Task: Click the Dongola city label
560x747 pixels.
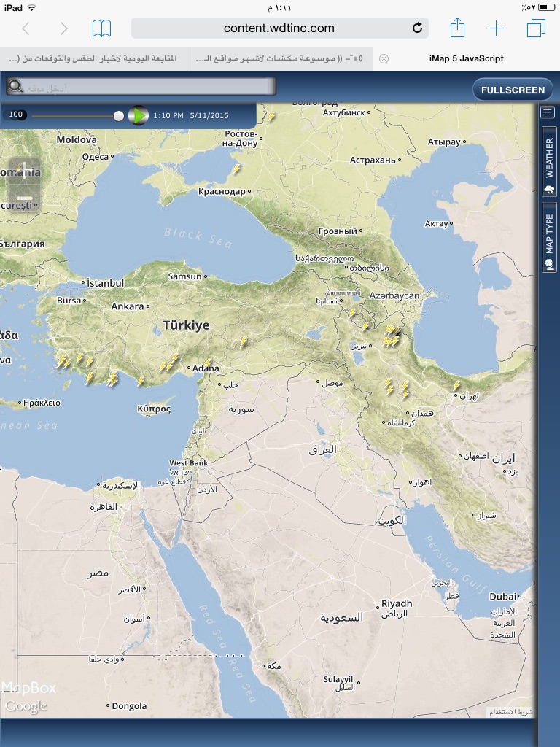Action: [129, 706]
